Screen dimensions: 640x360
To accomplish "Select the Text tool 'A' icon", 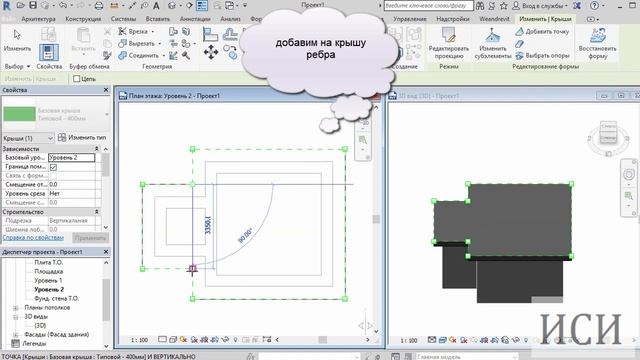I will [x=156, y=6].
